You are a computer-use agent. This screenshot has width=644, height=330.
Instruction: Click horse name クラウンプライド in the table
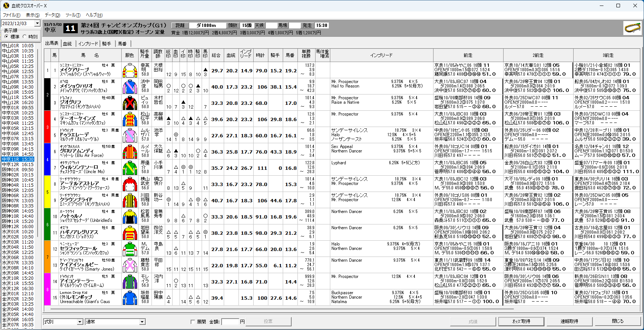coord(76,200)
